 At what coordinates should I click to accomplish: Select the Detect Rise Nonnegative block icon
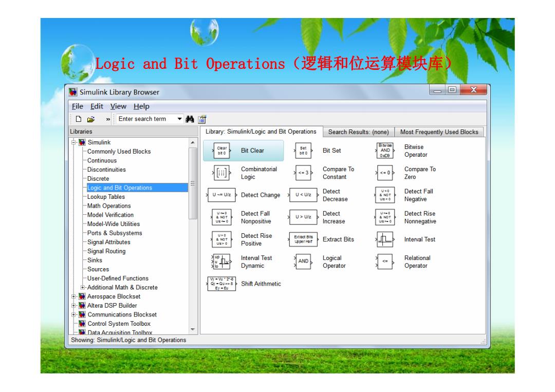[x=385, y=217]
